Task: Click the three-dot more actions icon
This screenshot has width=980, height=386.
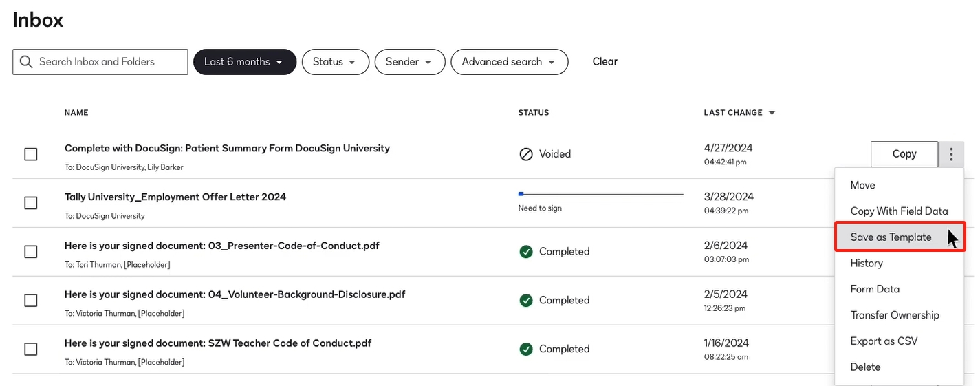Action: [x=951, y=154]
